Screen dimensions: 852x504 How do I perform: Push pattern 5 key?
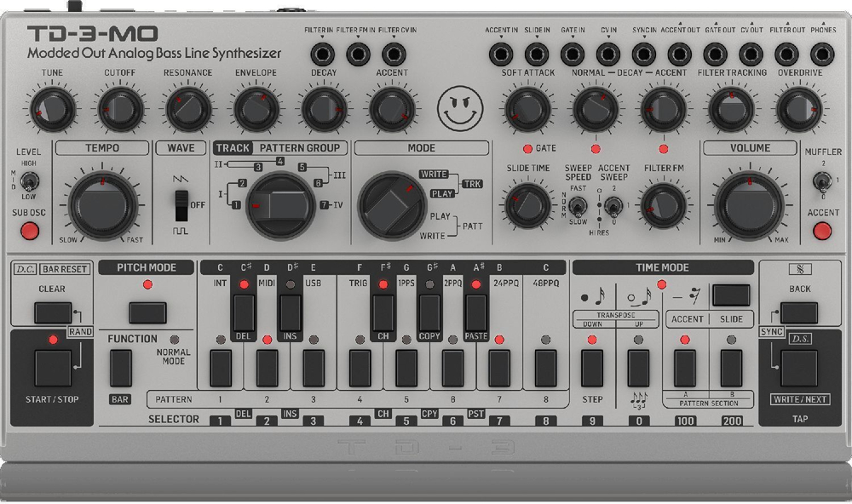coord(406,369)
